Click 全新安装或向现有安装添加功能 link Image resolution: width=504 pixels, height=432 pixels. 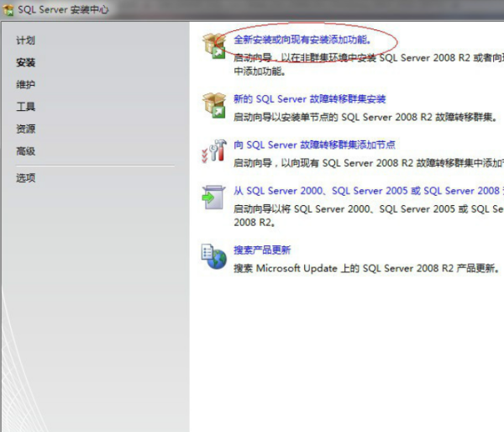click(x=302, y=40)
